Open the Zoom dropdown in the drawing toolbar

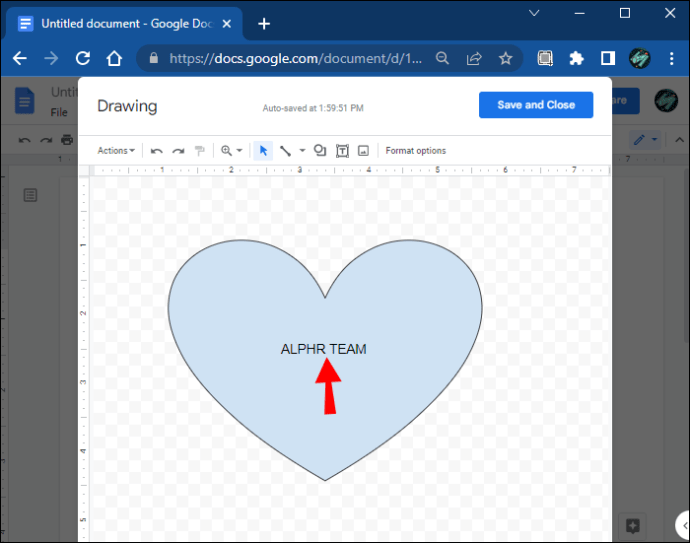click(x=231, y=151)
